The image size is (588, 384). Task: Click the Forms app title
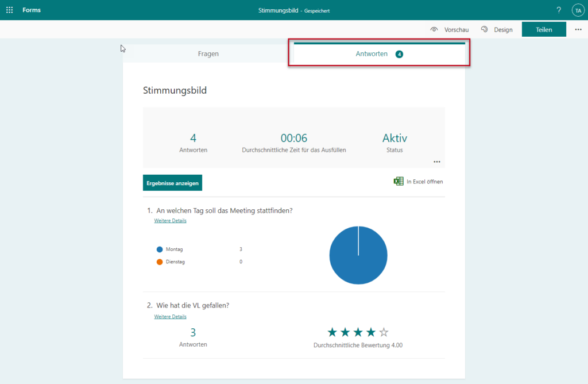pyautogui.click(x=32, y=10)
